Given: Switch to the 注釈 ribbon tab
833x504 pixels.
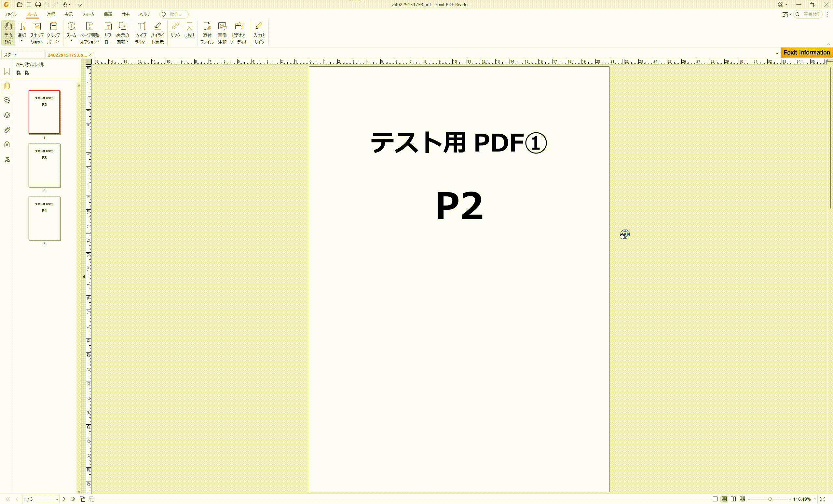Looking at the screenshot, I should tap(51, 14).
